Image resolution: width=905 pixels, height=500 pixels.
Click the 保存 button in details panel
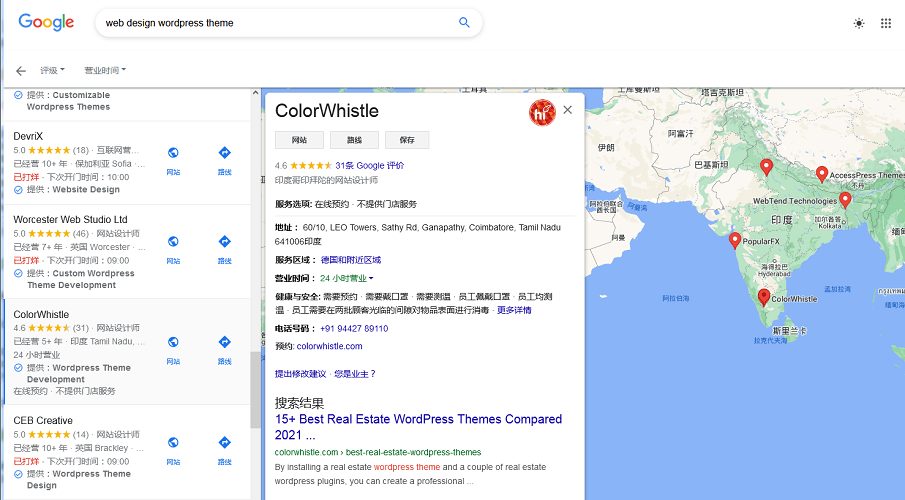tap(407, 140)
